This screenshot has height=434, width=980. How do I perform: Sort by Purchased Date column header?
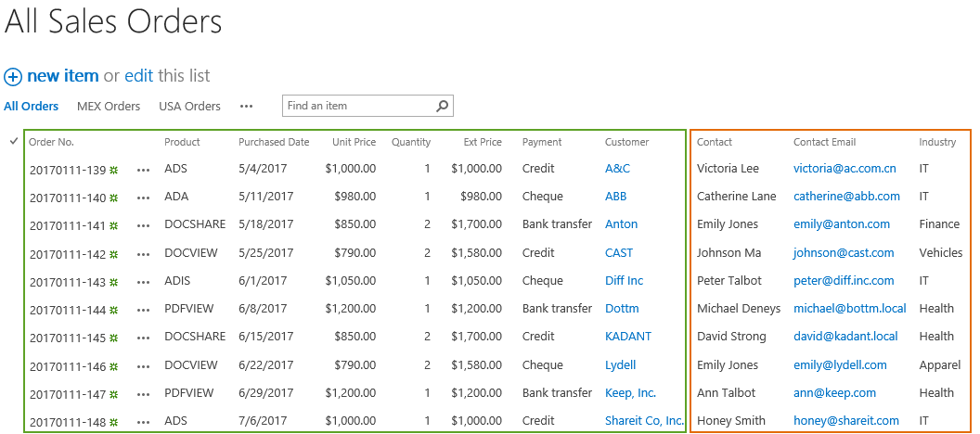tap(274, 143)
